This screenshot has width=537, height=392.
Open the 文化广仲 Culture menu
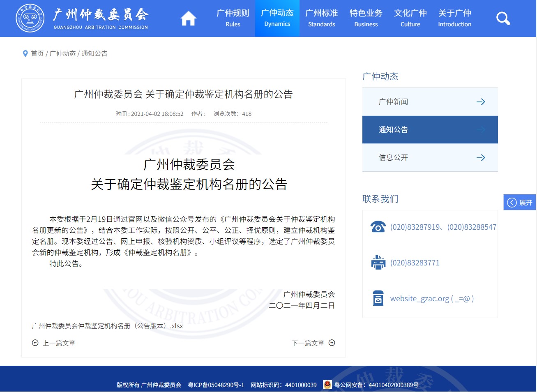[x=410, y=18]
